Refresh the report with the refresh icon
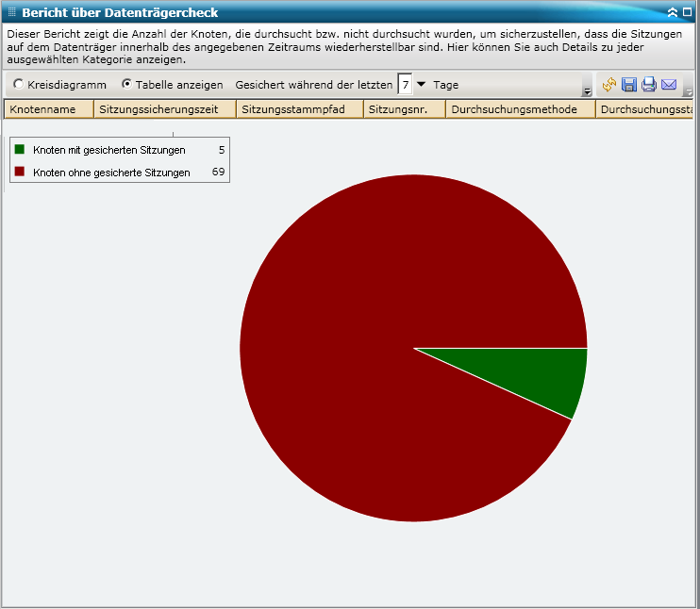Viewport: 700px width, 609px height. 608,84
